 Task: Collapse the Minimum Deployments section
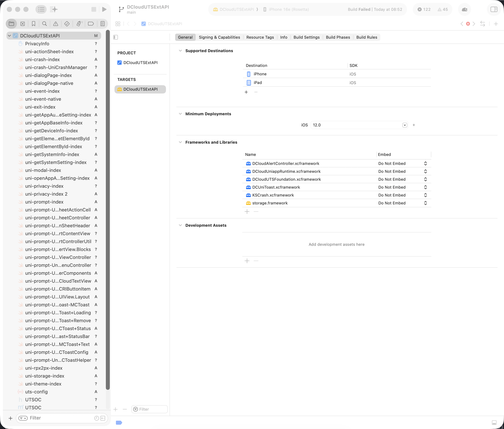pyautogui.click(x=180, y=114)
